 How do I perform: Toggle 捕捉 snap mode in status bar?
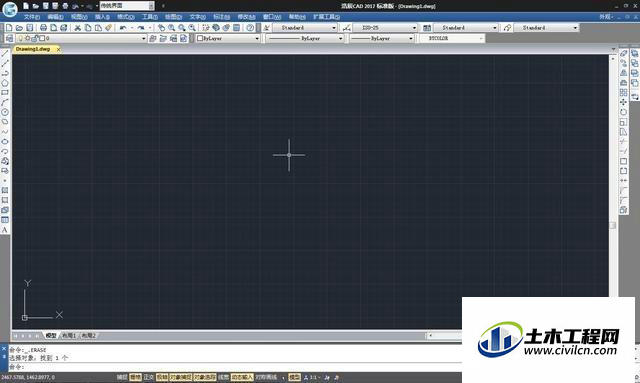coord(122,377)
